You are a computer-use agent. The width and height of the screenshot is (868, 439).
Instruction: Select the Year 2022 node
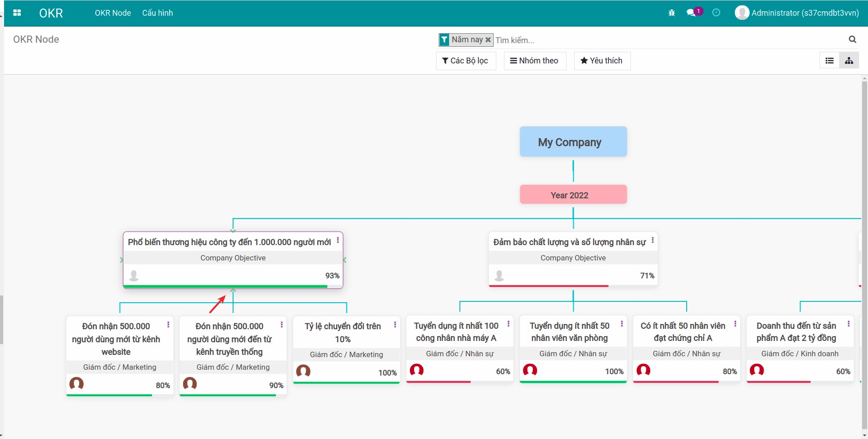[x=573, y=195]
